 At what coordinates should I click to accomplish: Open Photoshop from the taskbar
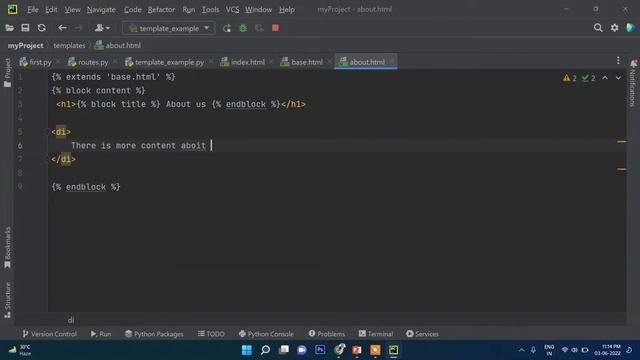tap(320, 350)
